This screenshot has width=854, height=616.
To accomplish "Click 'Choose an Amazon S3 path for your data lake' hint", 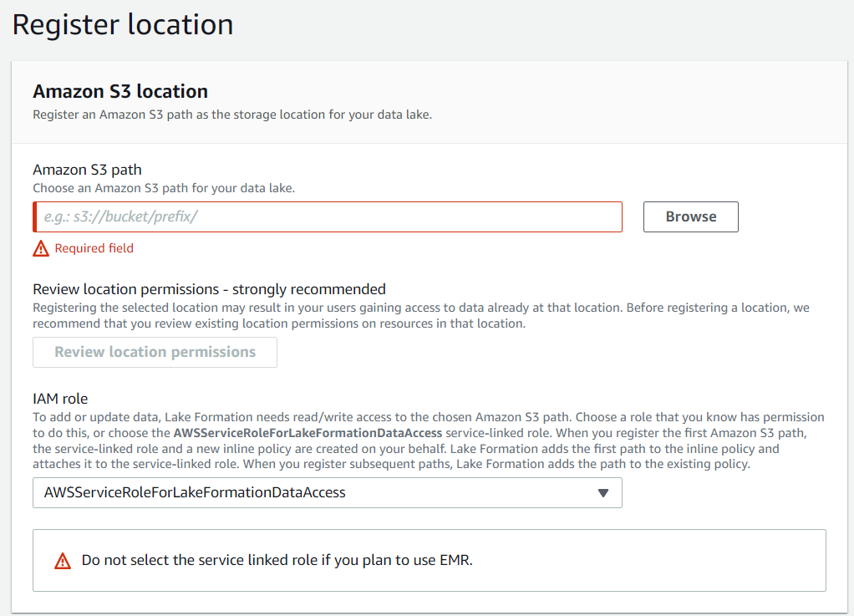I will [164, 188].
